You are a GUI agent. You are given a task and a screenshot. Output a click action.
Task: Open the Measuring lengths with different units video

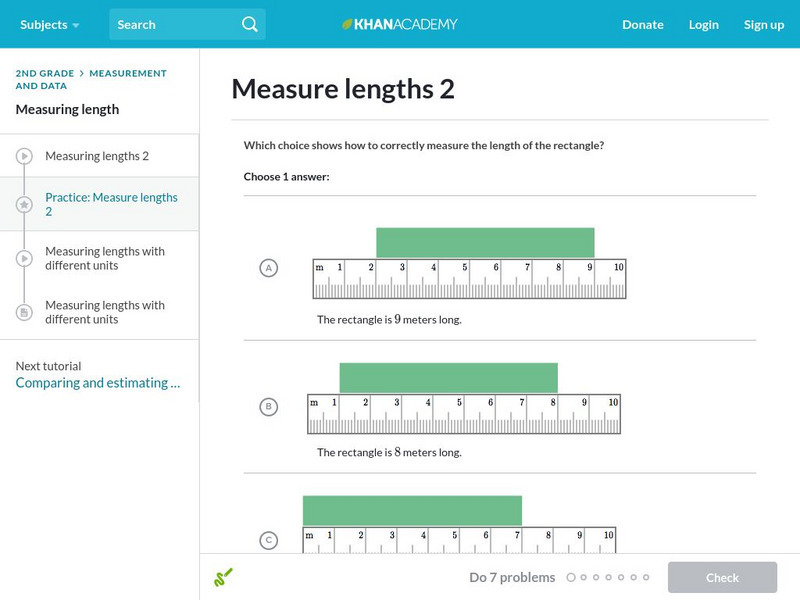coord(105,258)
